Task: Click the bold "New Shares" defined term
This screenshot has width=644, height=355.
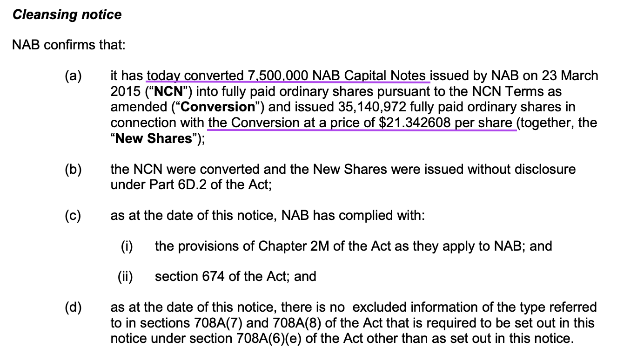Action: (x=154, y=138)
